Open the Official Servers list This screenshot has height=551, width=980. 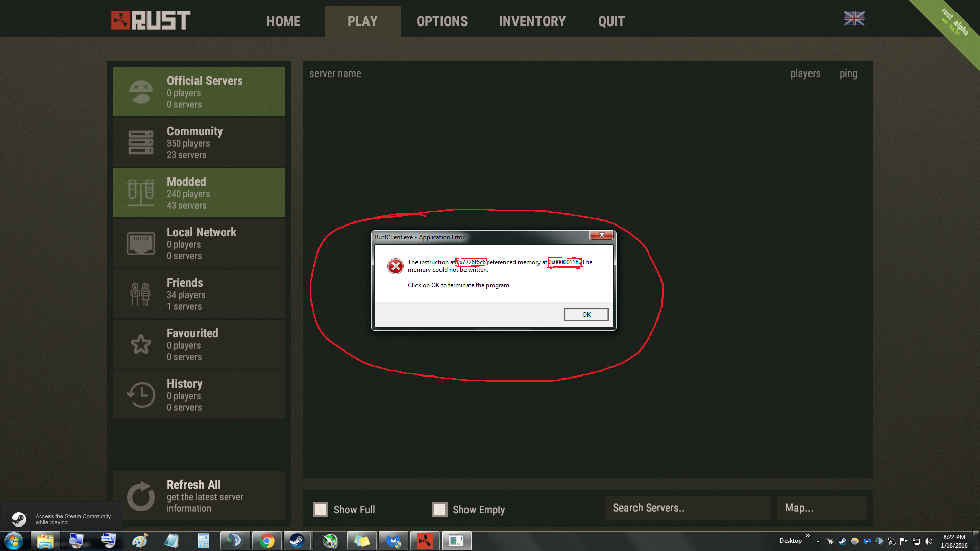[x=199, y=92]
